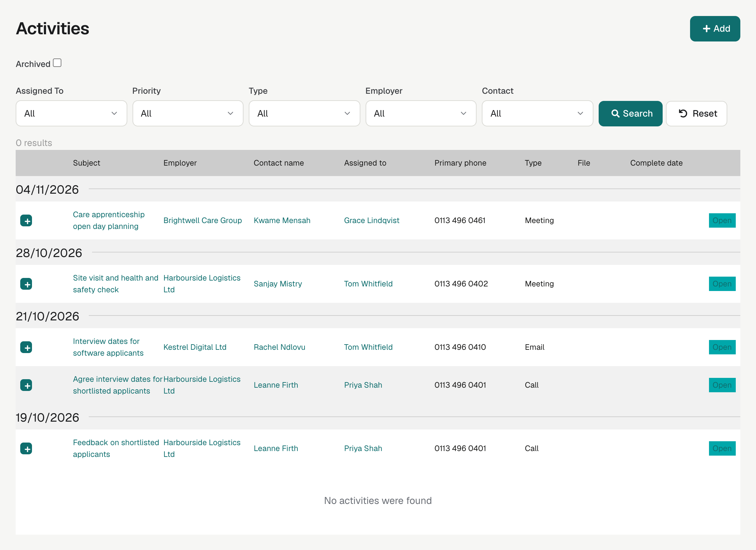Open the Contact filter dropdown
756x550 pixels.
coord(537,113)
